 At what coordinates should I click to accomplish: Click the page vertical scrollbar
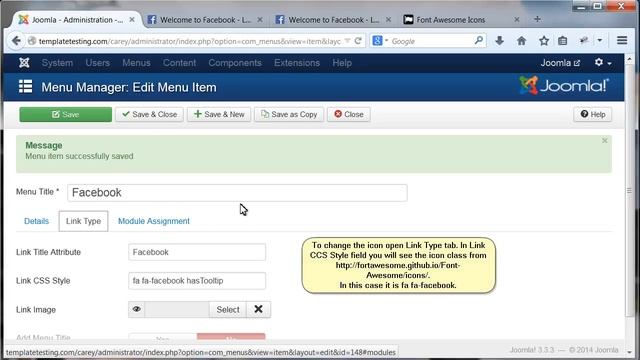(629, 190)
